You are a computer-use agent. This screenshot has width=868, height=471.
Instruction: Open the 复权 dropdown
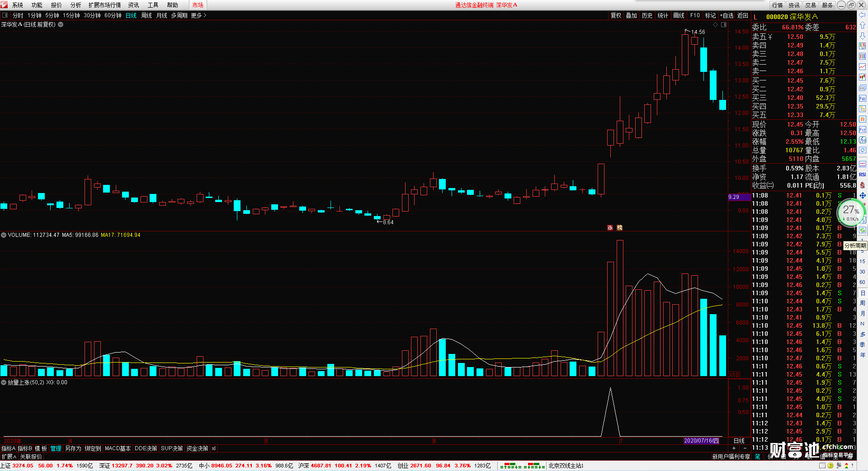[x=616, y=15]
